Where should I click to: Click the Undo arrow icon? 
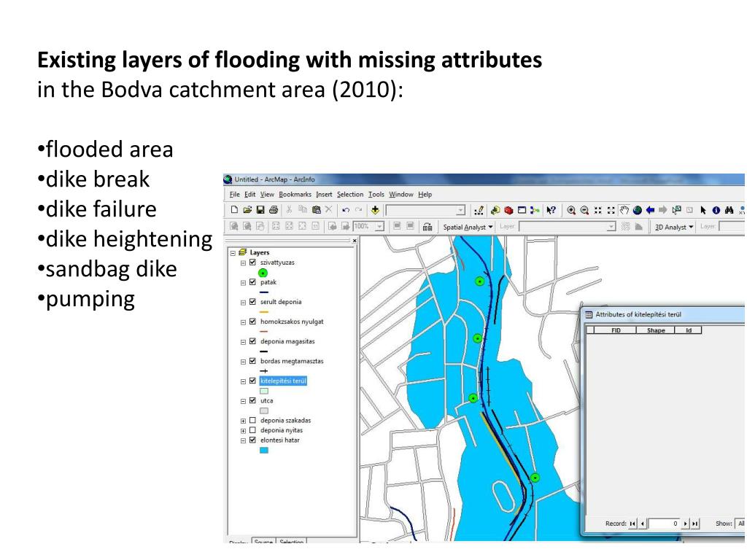(346, 210)
